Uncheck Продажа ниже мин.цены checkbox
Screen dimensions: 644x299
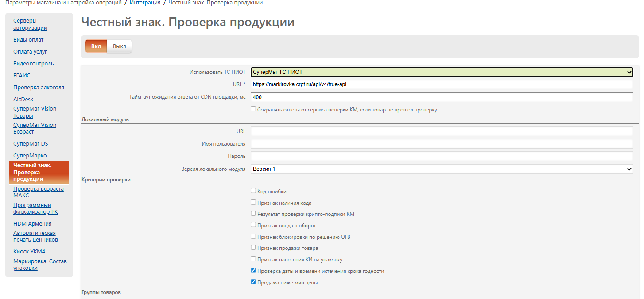(x=253, y=282)
